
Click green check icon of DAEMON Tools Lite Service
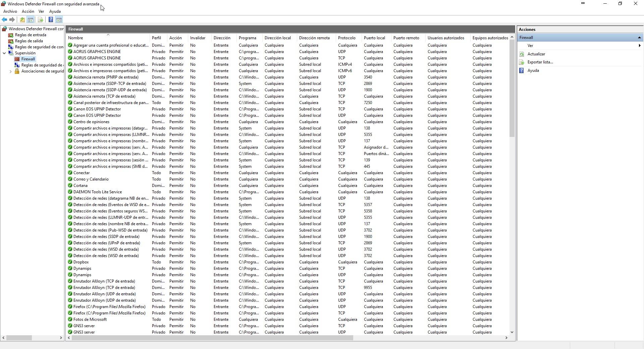[x=70, y=192]
